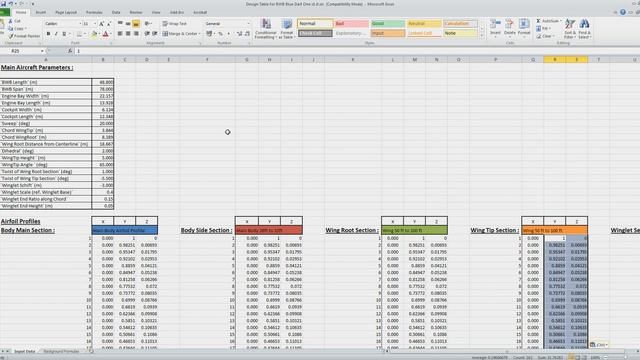
Task: Click Decrease Decimal icon
Action: point(247,33)
